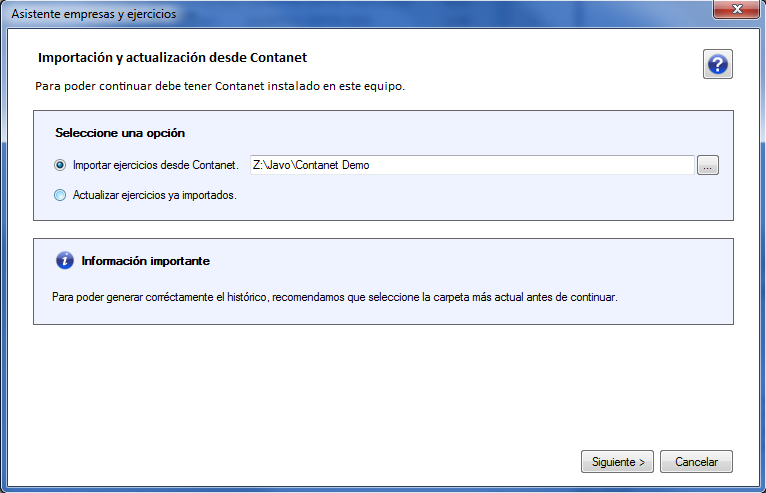Click the label text Importar ejercicios desde Contanet.
This screenshot has height=493, width=766.
[x=155, y=165]
